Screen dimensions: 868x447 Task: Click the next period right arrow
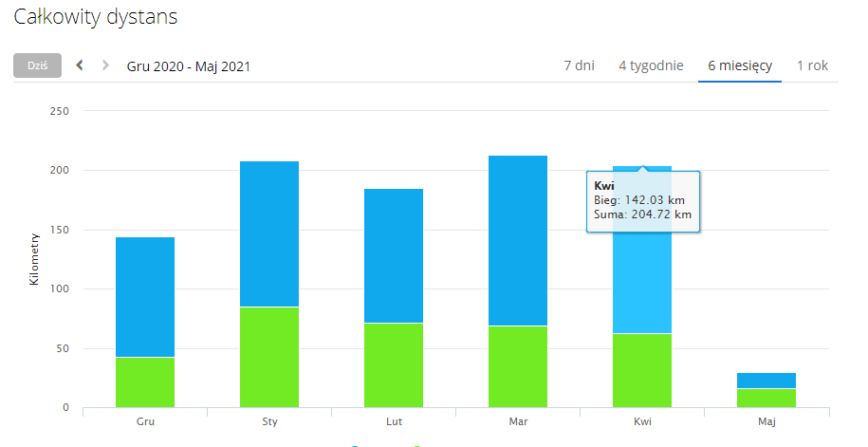pyautogui.click(x=105, y=65)
